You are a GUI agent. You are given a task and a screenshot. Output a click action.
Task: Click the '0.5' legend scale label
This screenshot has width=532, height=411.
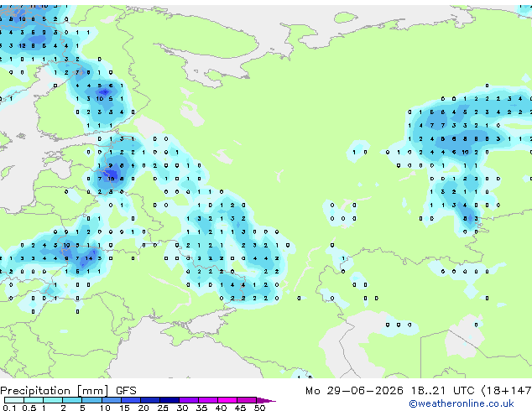point(29,408)
